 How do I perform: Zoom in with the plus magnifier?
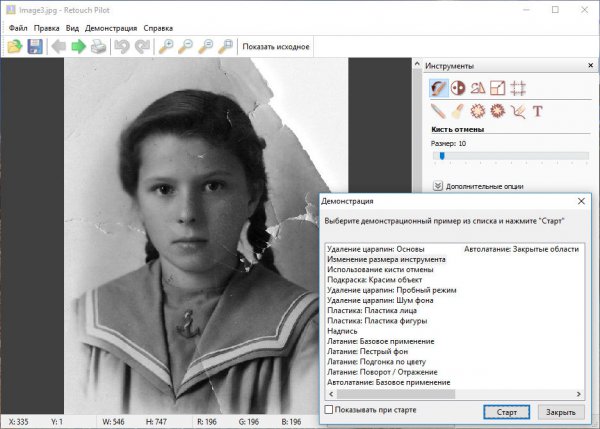(166, 46)
